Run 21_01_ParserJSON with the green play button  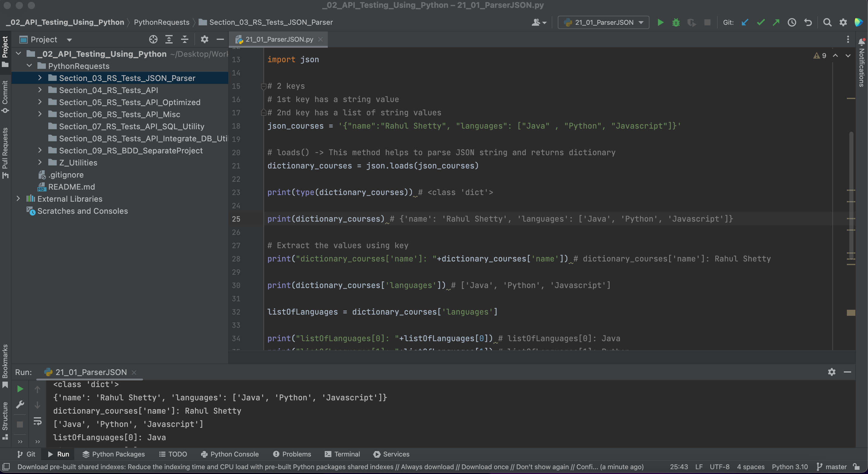(660, 23)
